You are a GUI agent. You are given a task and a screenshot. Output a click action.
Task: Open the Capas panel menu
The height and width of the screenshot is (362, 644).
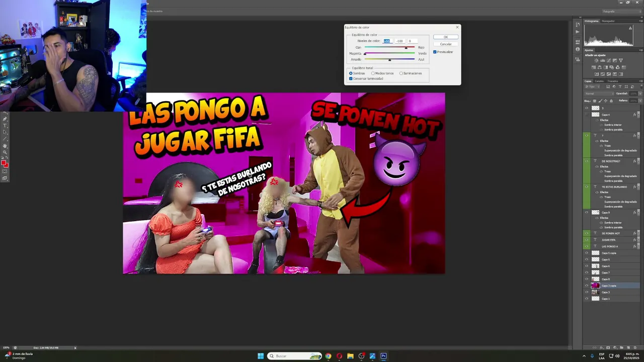tap(641, 81)
